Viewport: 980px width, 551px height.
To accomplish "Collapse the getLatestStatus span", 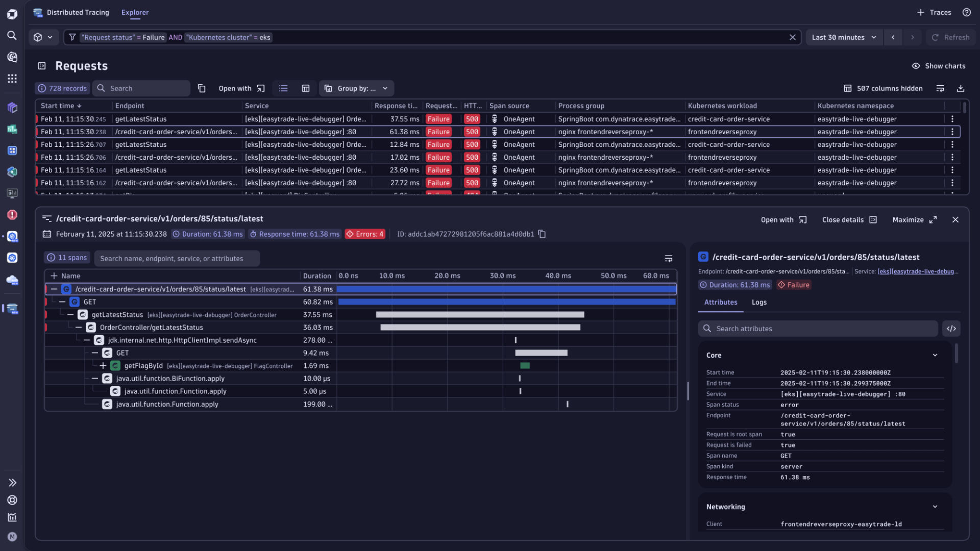I will pyautogui.click(x=70, y=315).
